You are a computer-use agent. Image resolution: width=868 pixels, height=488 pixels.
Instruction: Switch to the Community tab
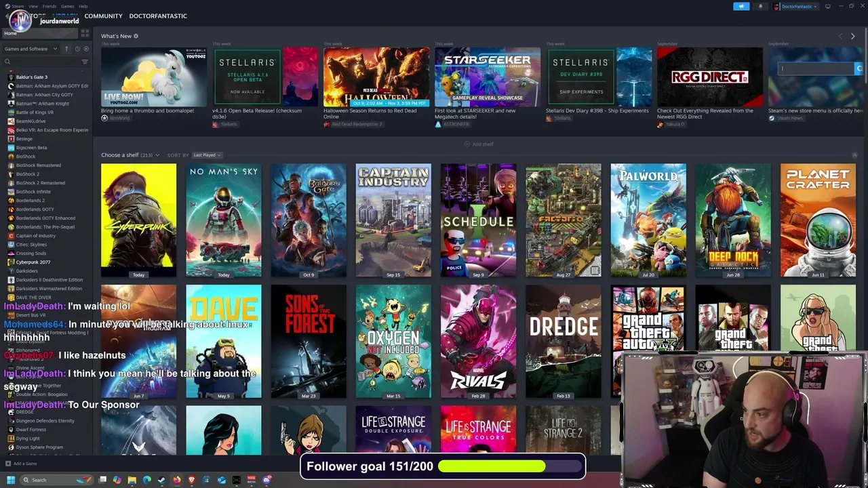click(103, 16)
